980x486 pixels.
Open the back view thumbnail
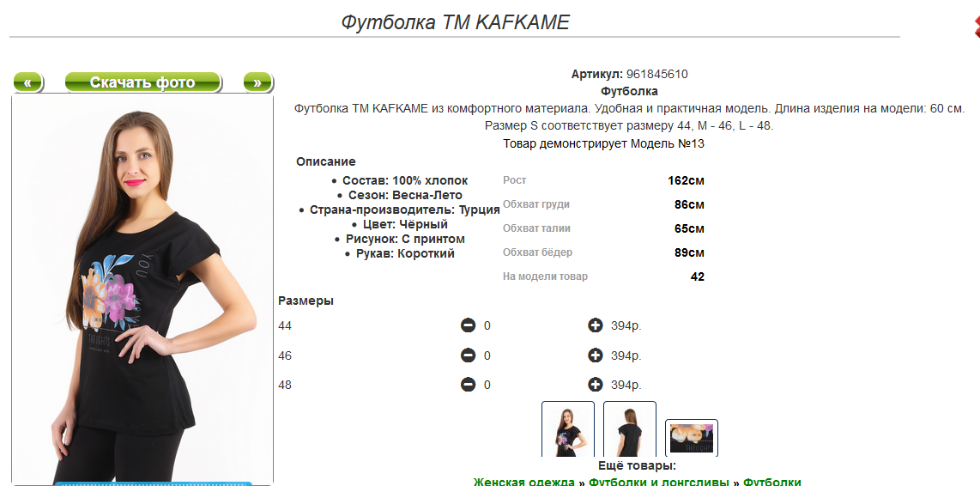tap(629, 429)
